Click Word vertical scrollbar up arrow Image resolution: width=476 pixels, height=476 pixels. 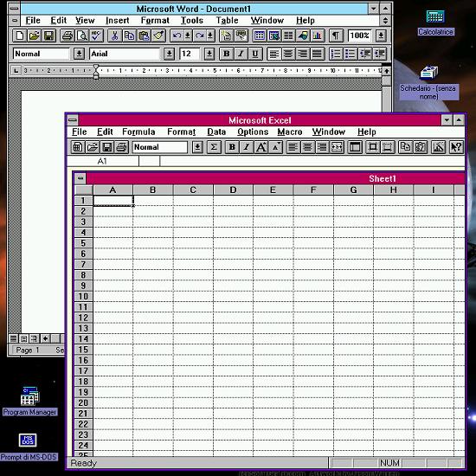coord(386,71)
